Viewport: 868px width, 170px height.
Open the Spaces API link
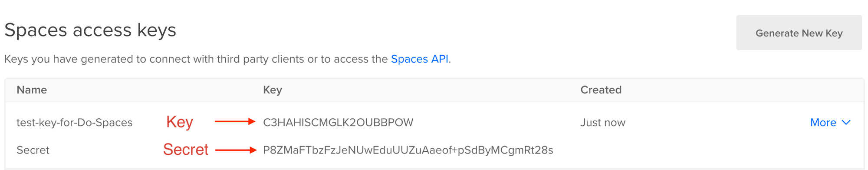(419, 59)
